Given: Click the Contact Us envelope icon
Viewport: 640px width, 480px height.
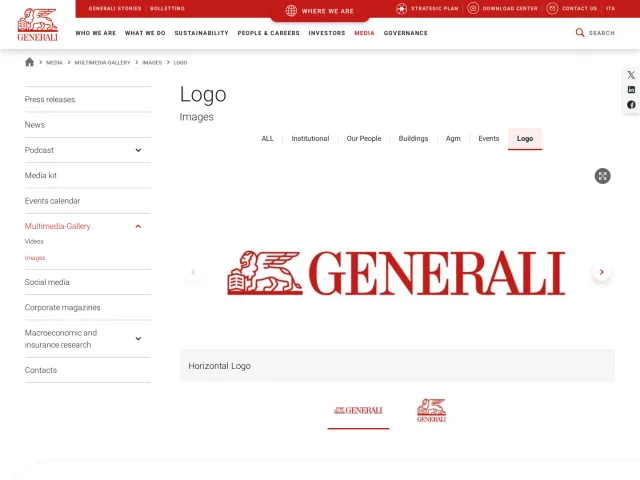Looking at the screenshot, I should [x=552, y=8].
